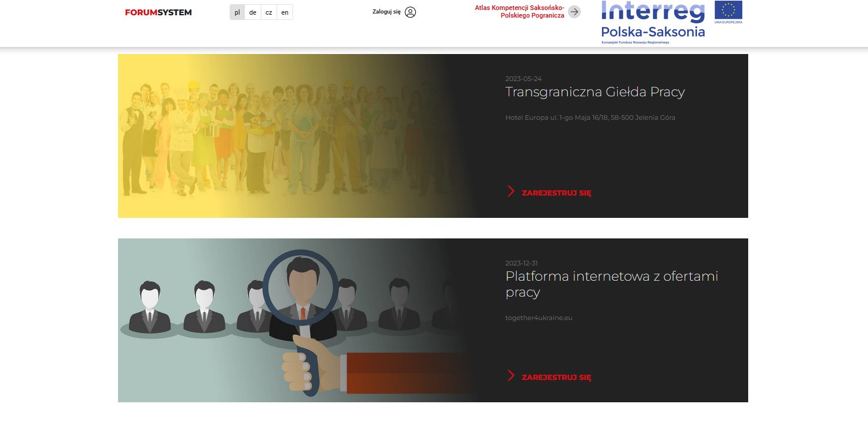Switch language to Polish (pl)
Image resolution: width=868 pixels, height=424 pixels.
237,12
